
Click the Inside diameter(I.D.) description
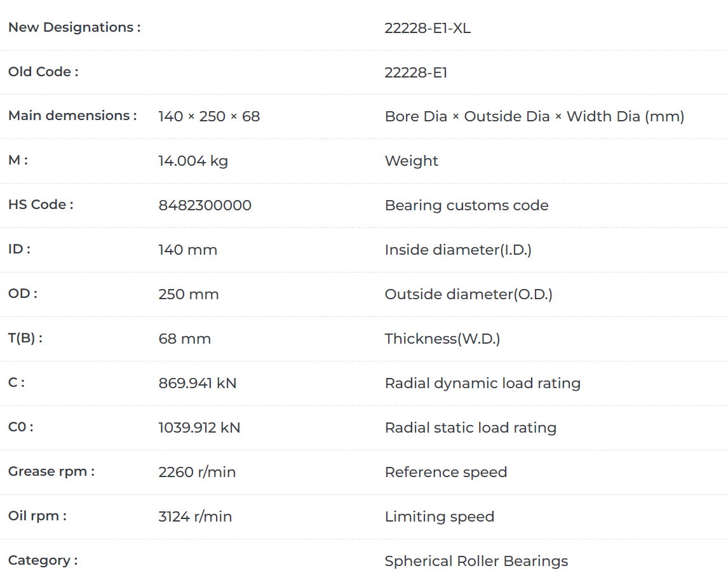tap(457, 250)
